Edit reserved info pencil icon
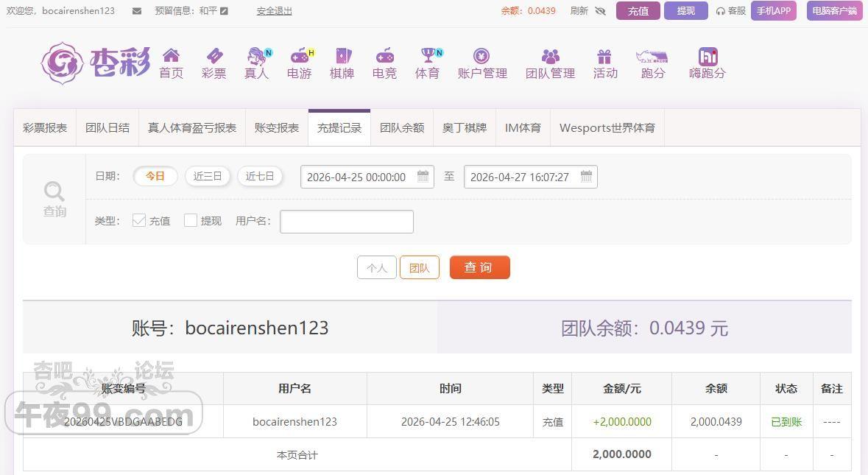 coord(224,11)
